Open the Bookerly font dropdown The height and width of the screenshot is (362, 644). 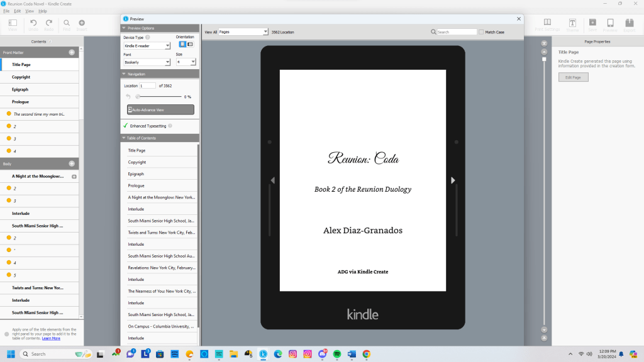tap(147, 62)
